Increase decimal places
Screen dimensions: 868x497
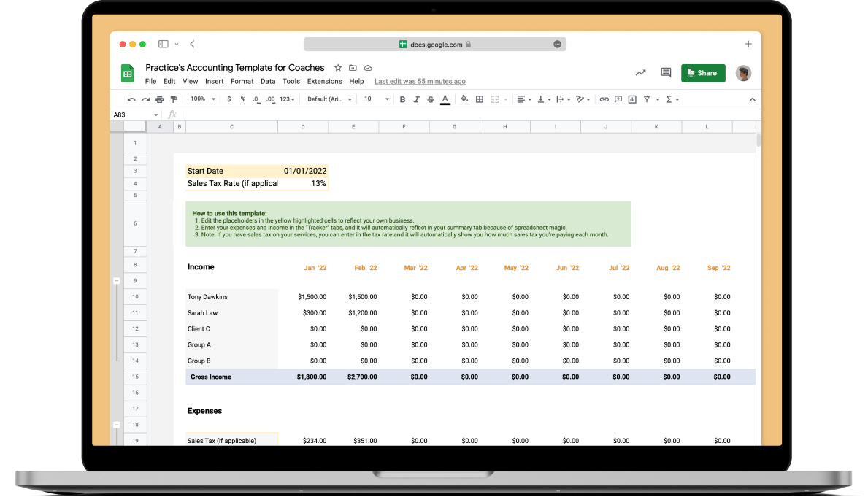270,100
